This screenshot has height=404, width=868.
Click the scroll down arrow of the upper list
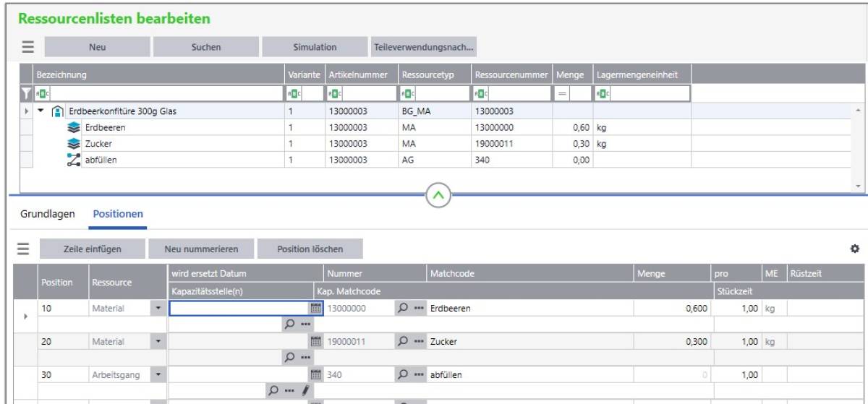859,186
